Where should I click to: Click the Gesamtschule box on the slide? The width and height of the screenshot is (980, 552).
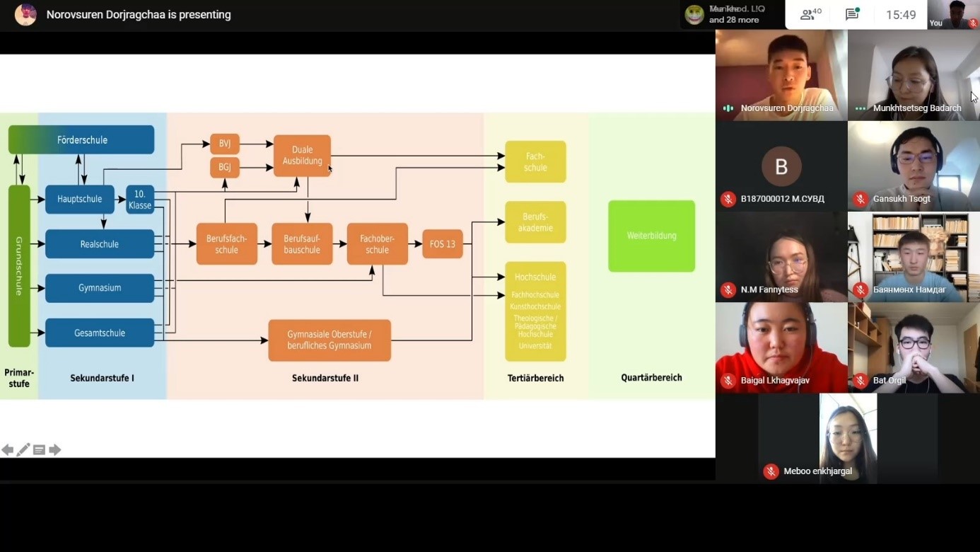(x=100, y=333)
